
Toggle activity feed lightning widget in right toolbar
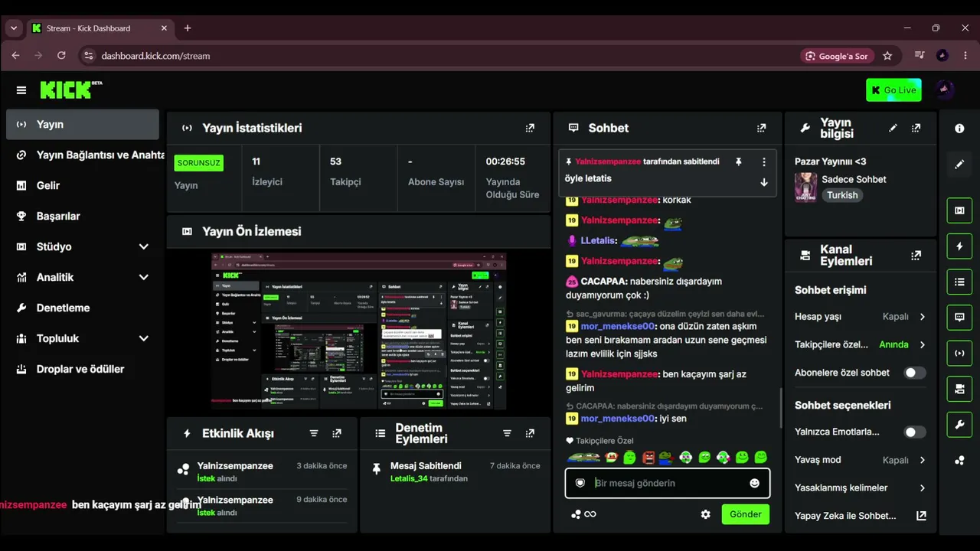click(x=959, y=246)
